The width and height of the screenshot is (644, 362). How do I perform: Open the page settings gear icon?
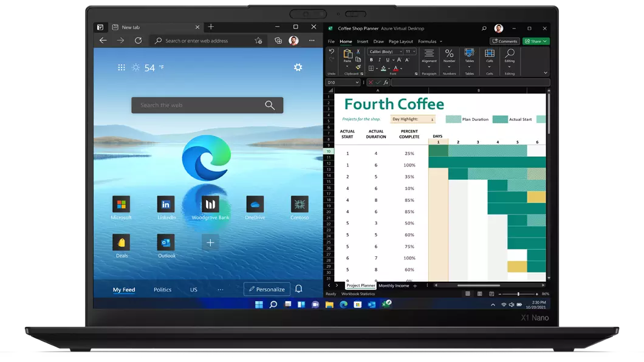[x=298, y=67]
